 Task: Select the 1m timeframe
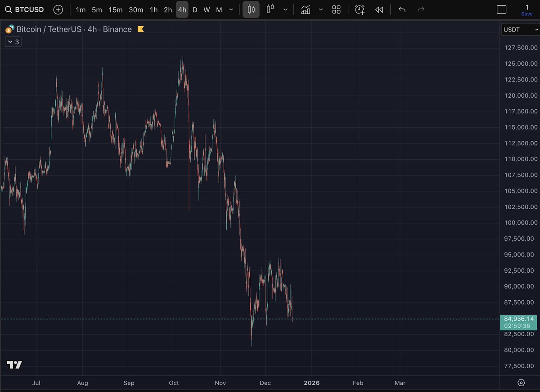(x=81, y=9)
